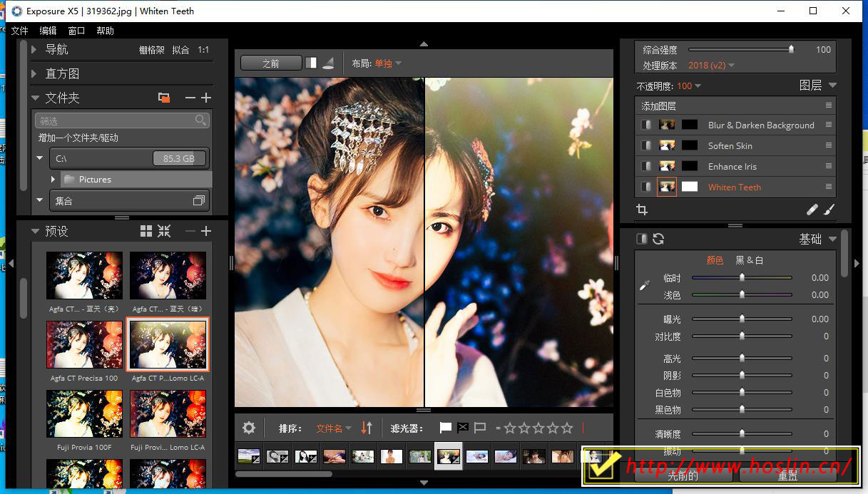
Task: Click the C:\ drive button
Action: (x=130, y=158)
